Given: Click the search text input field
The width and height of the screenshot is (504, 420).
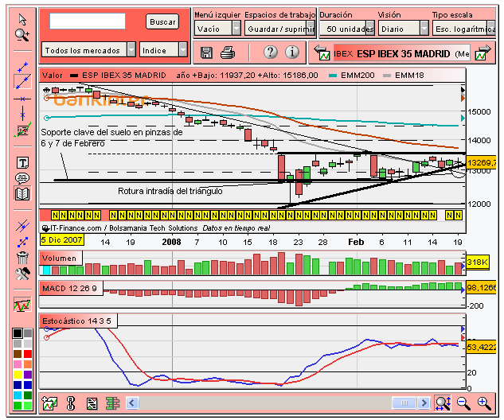Looking at the screenshot, I should point(88,21).
